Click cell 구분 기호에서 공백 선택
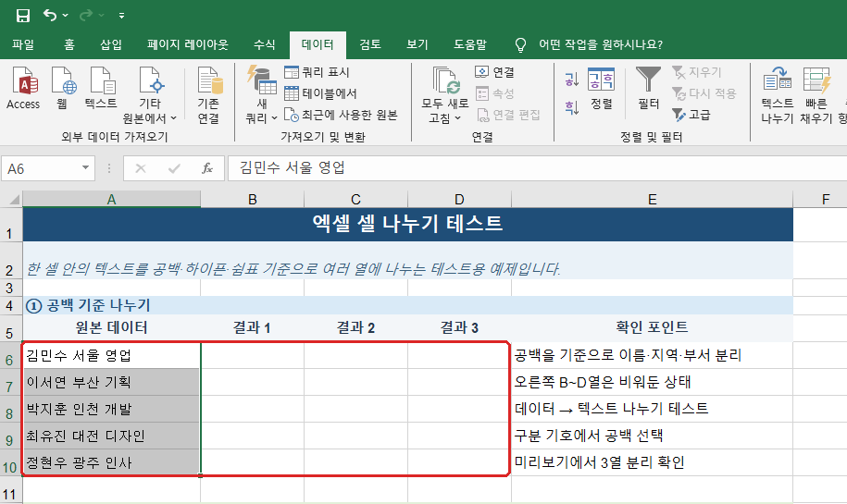 click(x=652, y=436)
